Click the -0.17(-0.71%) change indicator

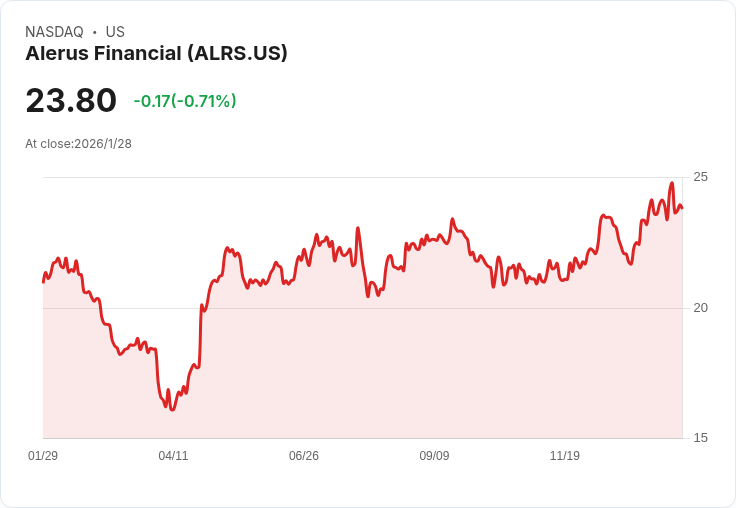pyautogui.click(x=185, y=101)
